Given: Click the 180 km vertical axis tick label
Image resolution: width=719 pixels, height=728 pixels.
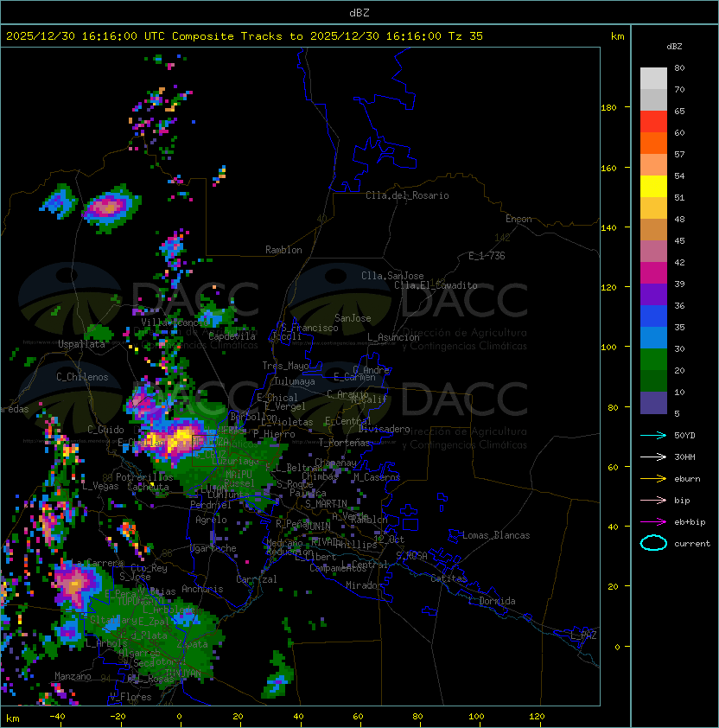Looking at the screenshot, I should tap(608, 108).
